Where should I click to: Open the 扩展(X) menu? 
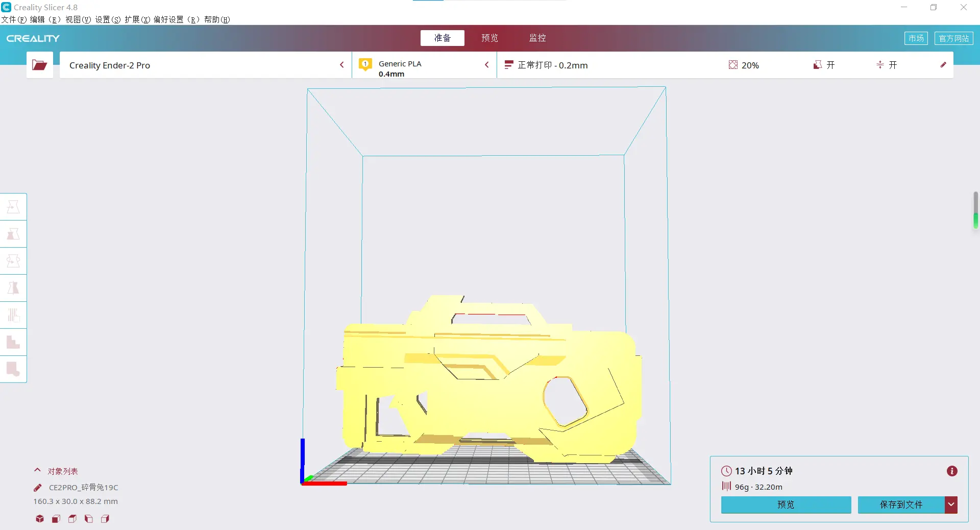137,19
